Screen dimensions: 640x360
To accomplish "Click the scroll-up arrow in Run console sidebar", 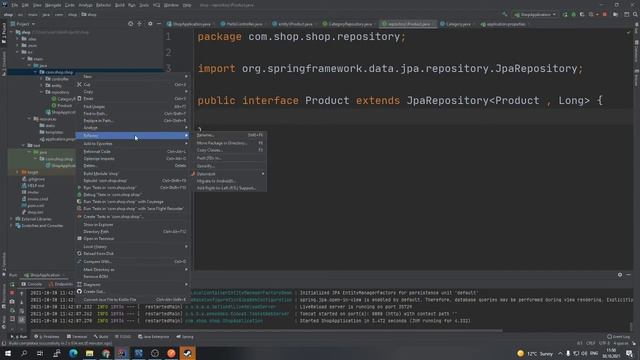I will point(22,293).
